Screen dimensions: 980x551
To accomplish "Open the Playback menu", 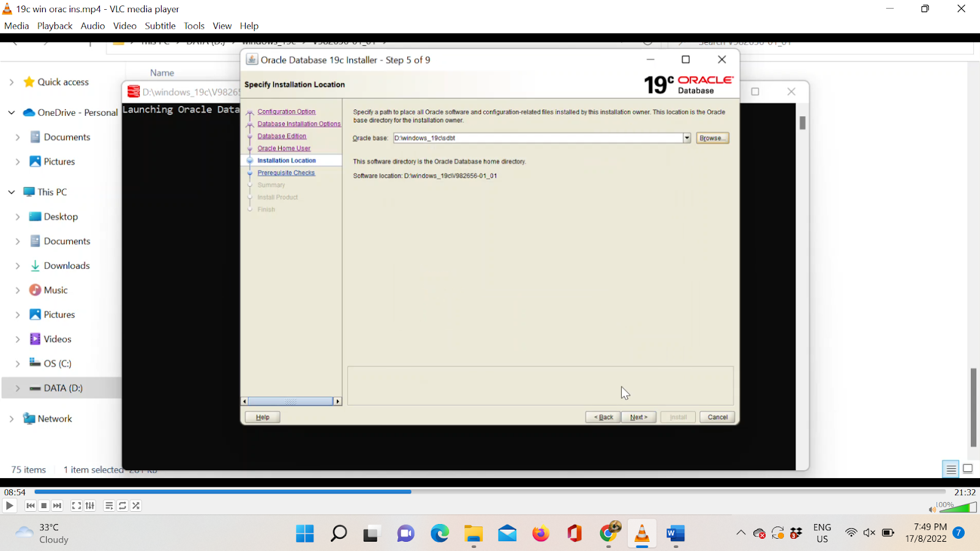I will tap(55, 26).
